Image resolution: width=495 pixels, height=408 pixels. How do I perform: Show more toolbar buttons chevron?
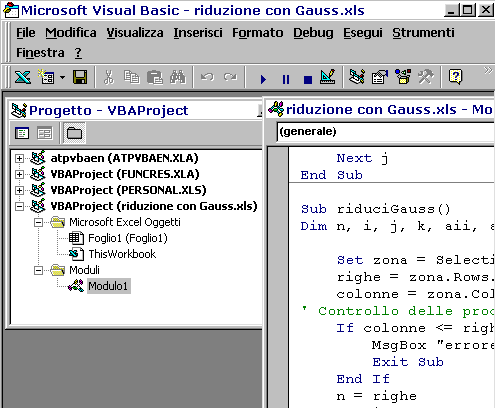click(488, 70)
